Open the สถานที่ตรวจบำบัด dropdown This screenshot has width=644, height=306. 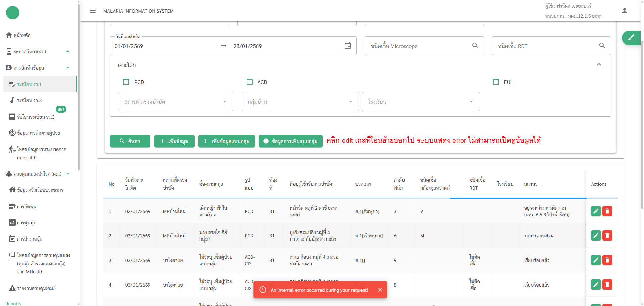pyautogui.click(x=175, y=101)
